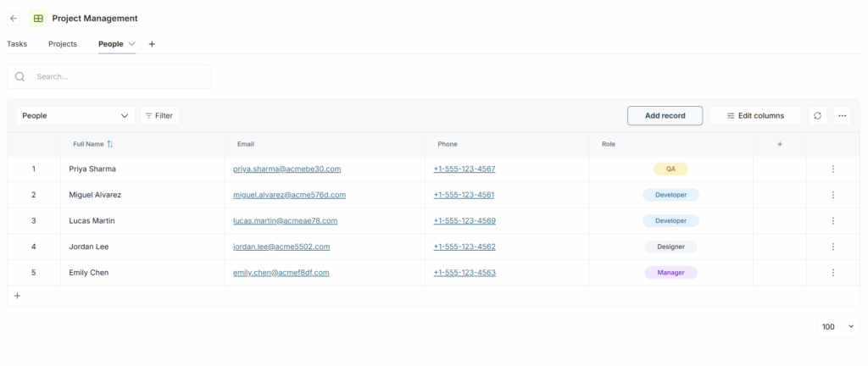
Task: Click the Add record button
Action: click(x=665, y=115)
